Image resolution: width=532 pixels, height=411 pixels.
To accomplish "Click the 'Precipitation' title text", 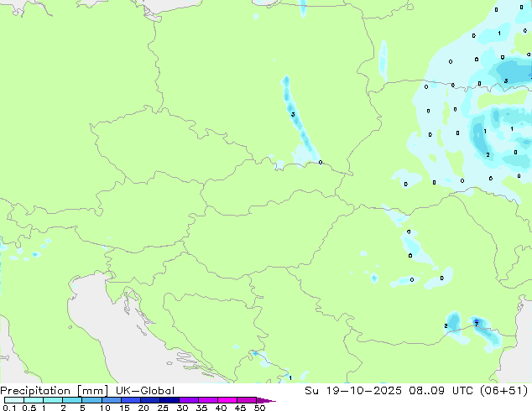I will pyautogui.click(x=35, y=391).
